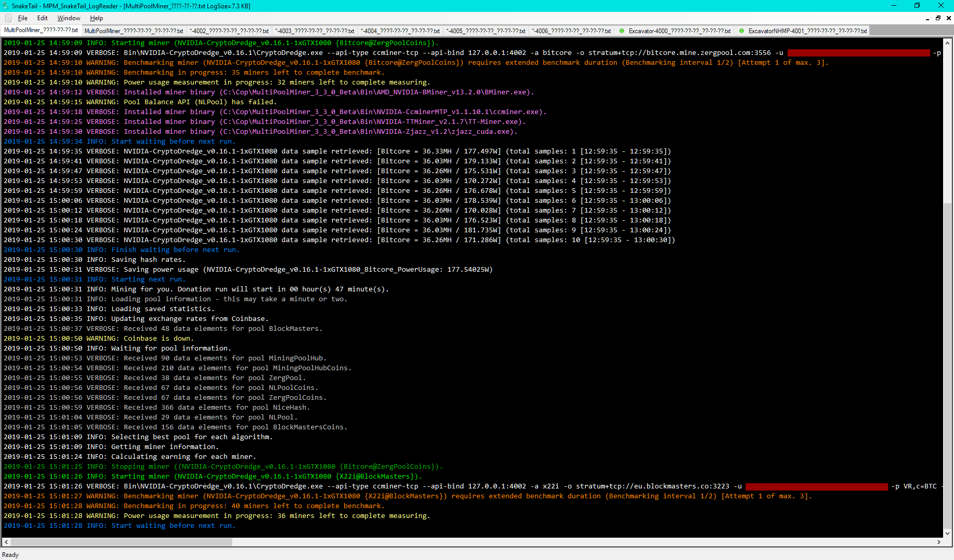Screen dimensions: 954x560
Task: Click the green status icon on Excavator-4000 tab
Action: [x=622, y=31]
